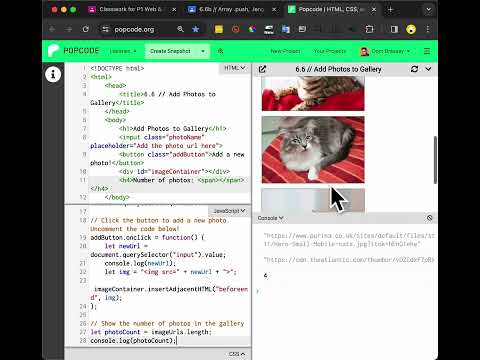
Task: Open the multicolor extension icon
Action: point(252,29)
